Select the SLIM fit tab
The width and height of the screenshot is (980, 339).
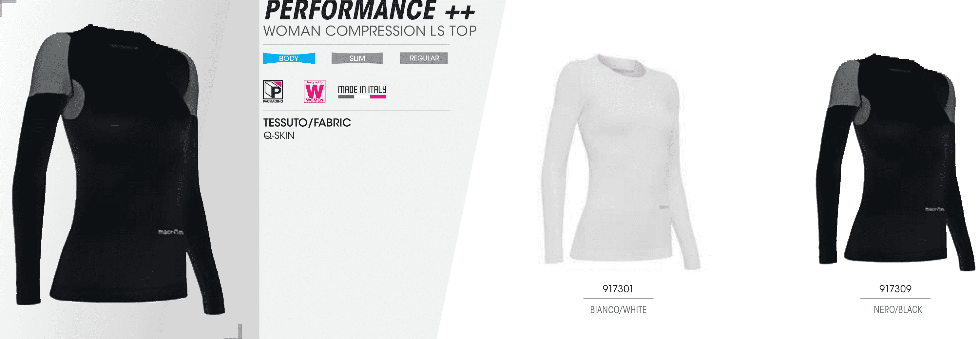(357, 58)
